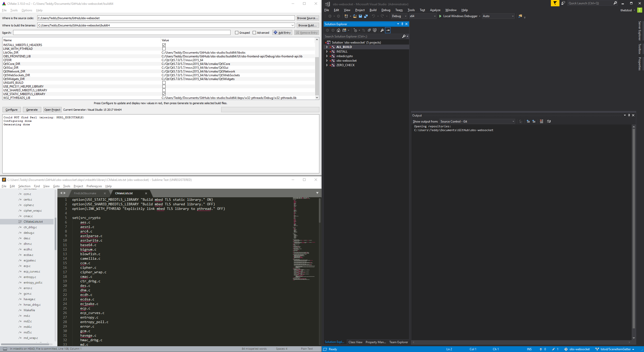Enable the Grouped checkbox in CMake

pos(237,32)
